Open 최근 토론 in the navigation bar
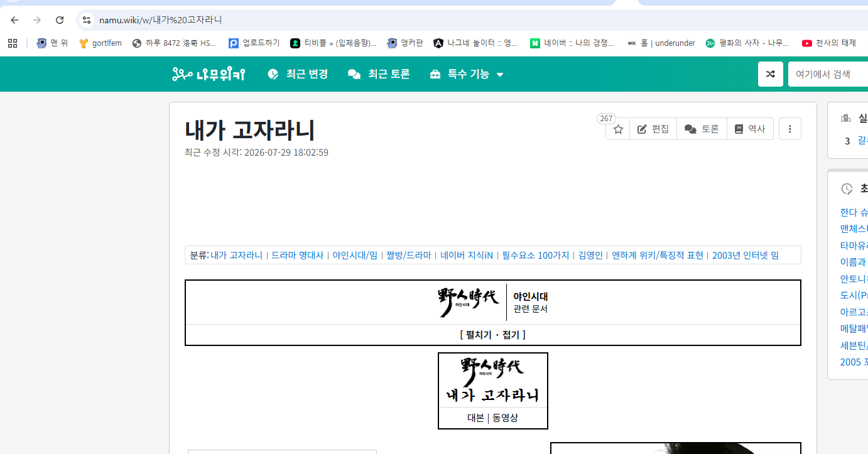 tap(379, 74)
